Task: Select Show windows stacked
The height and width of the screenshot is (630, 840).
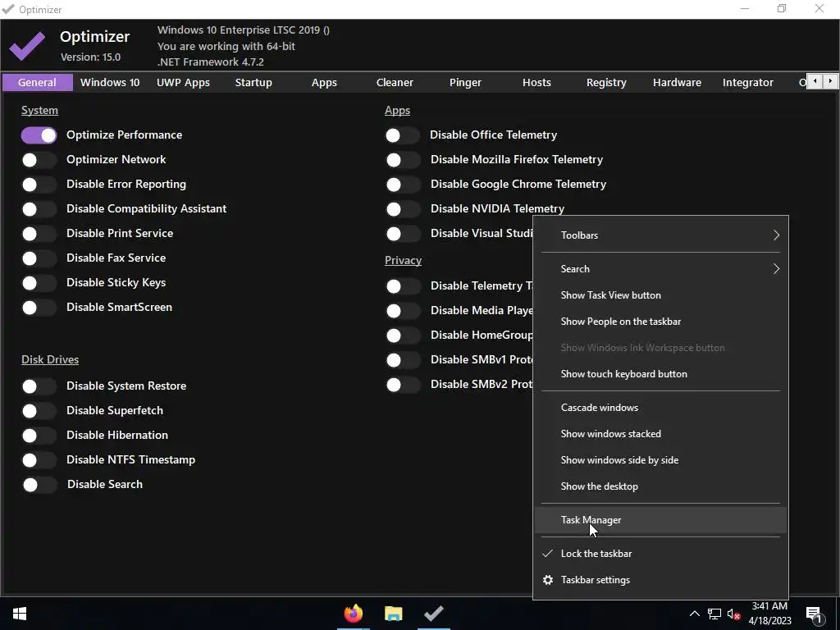Action: 660,434
